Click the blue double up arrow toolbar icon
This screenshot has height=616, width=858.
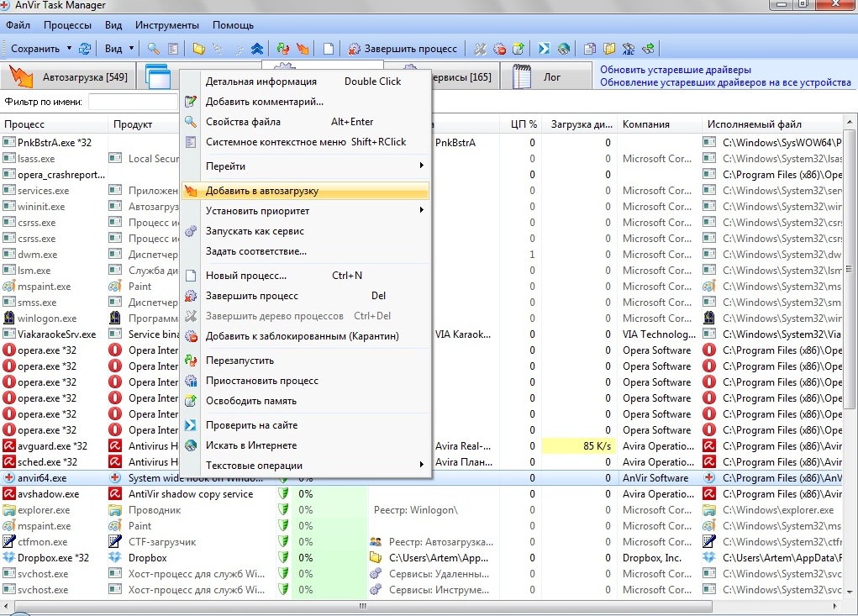coord(257,49)
